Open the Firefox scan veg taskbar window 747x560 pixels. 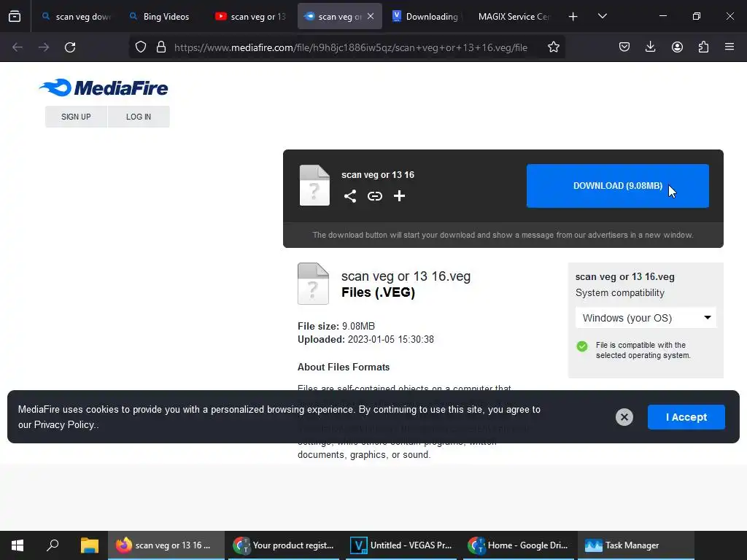tap(166, 545)
